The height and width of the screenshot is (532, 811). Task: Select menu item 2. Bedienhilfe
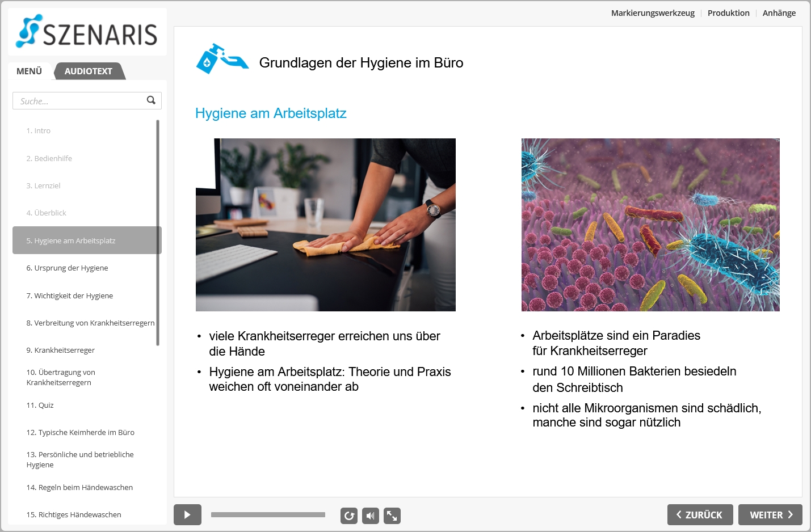pyautogui.click(x=87, y=158)
